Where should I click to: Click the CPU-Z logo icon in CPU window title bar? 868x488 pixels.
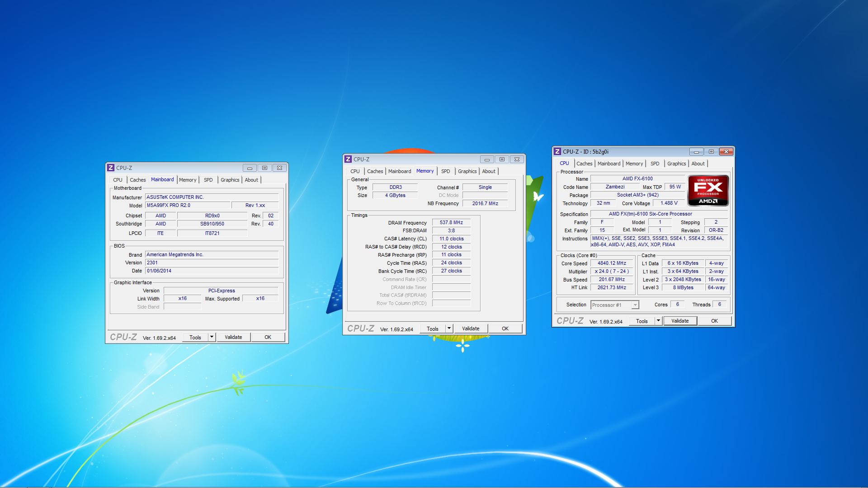pyautogui.click(x=557, y=151)
